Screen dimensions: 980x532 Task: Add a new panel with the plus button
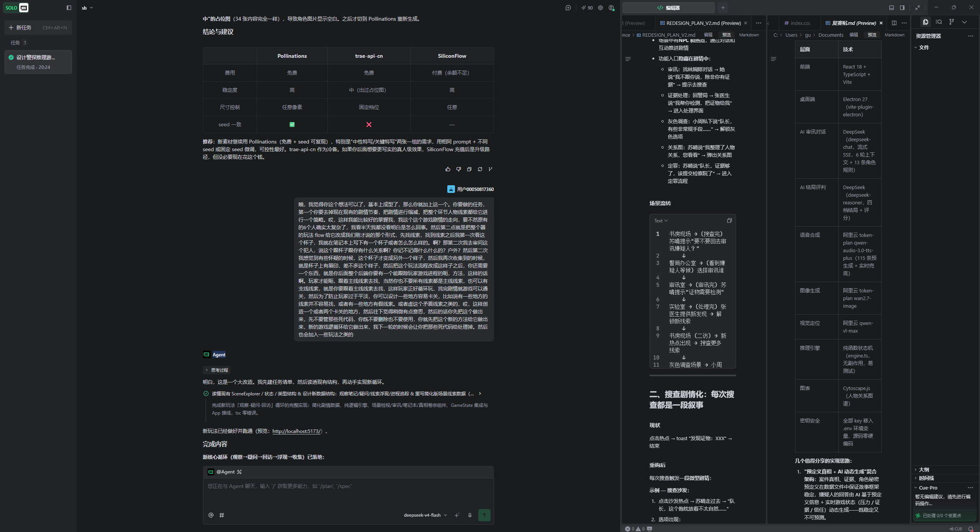723,8
